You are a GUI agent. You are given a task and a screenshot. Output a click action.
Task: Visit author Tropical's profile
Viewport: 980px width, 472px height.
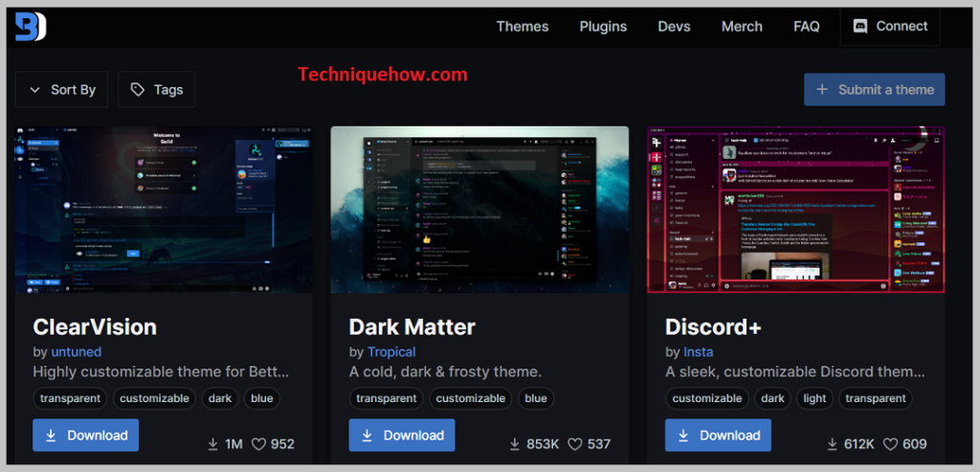pos(391,352)
